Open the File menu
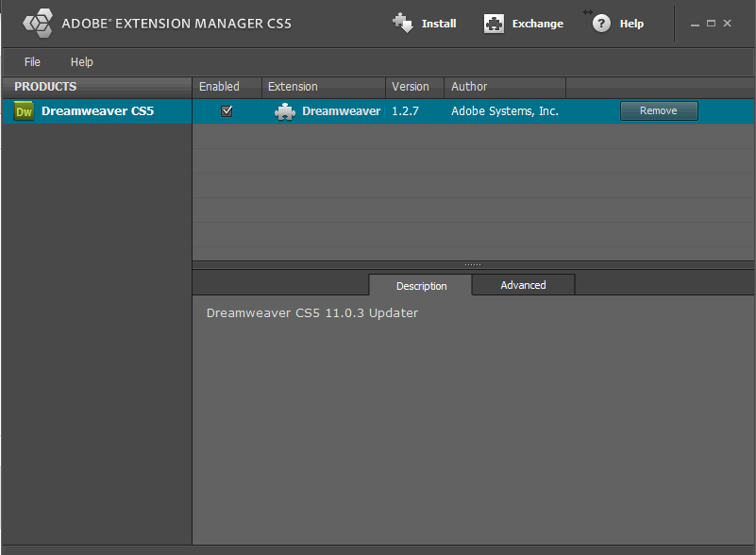 coord(32,61)
